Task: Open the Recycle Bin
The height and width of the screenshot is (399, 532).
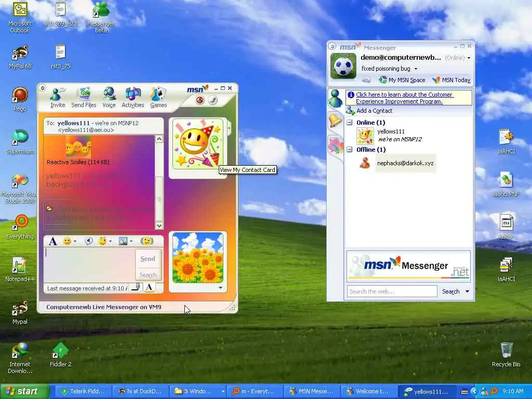Action: (506, 355)
